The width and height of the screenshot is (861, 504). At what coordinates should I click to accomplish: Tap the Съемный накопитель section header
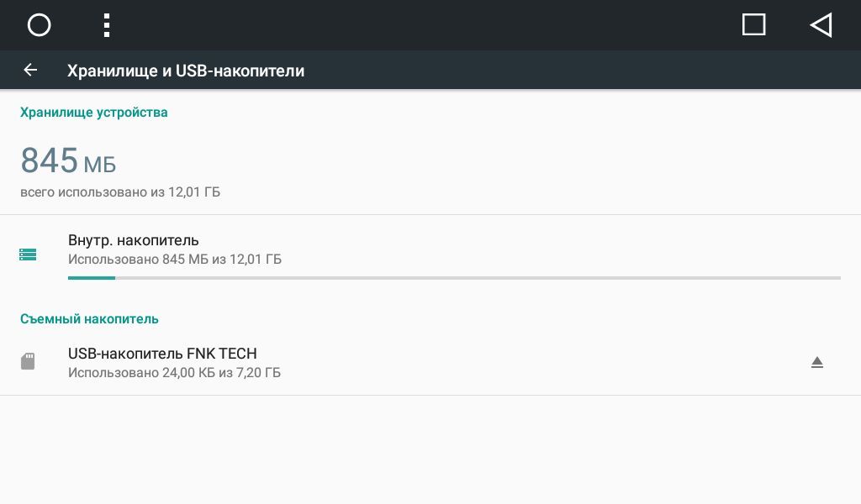[89, 319]
